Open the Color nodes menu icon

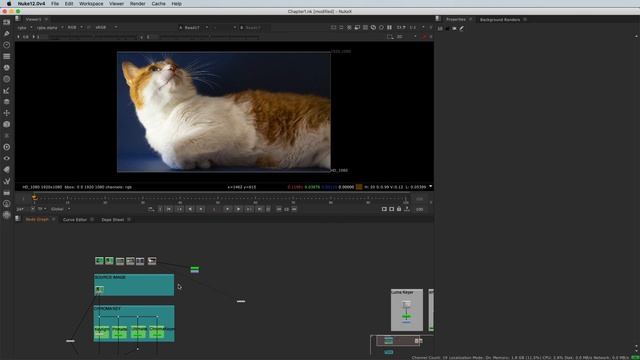pyautogui.click(x=7, y=68)
